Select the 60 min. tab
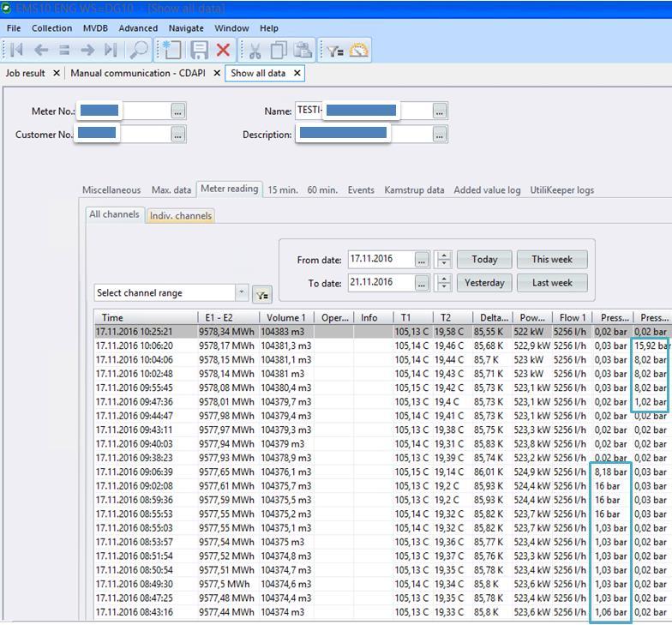The height and width of the screenshot is (625, 672). click(x=322, y=190)
